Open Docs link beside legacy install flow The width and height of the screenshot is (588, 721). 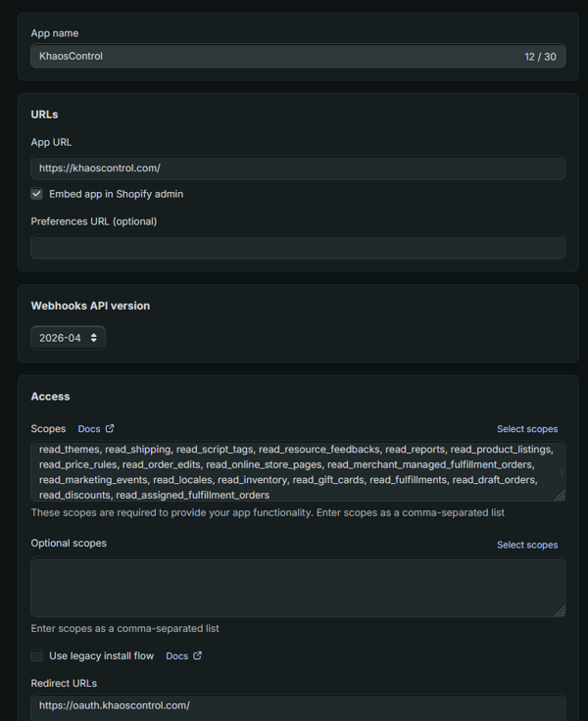pos(177,656)
